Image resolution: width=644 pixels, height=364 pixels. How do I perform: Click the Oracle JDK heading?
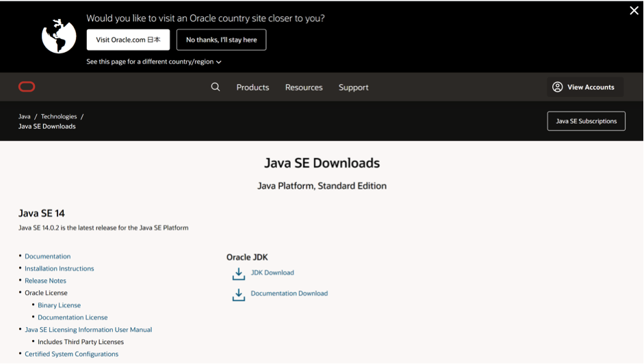pyautogui.click(x=247, y=257)
